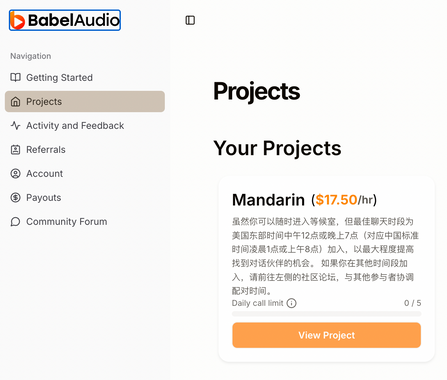The height and width of the screenshot is (380, 447).
Task: Click the Activity and Feedback pulse icon
Action: tap(15, 125)
